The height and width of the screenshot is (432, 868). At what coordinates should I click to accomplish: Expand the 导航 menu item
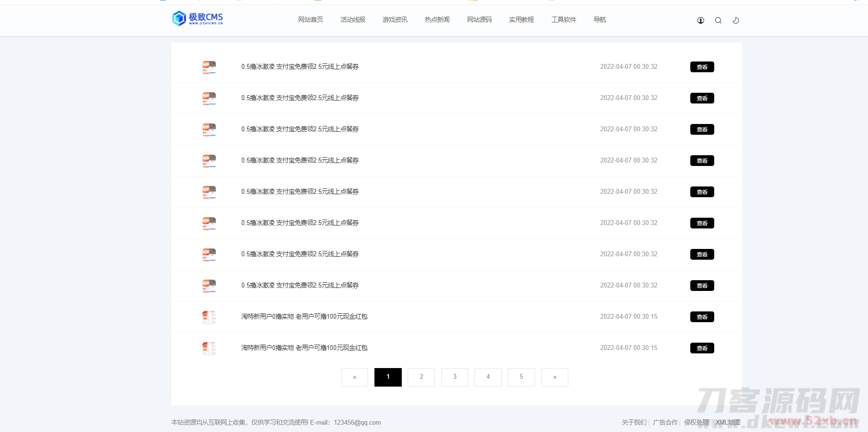point(599,20)
